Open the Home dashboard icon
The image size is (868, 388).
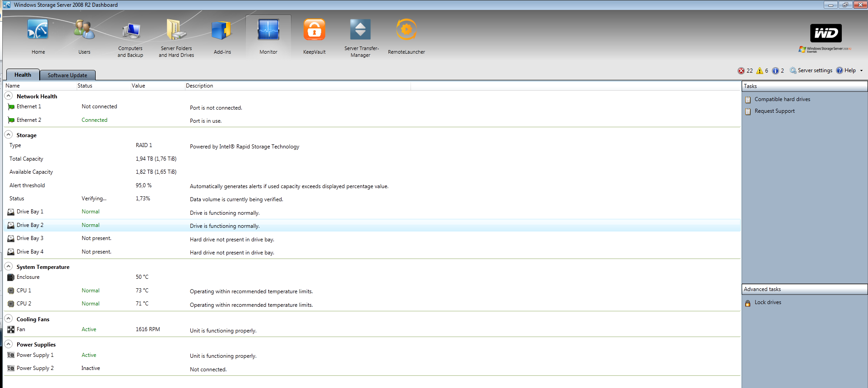(x=38, y=30)
